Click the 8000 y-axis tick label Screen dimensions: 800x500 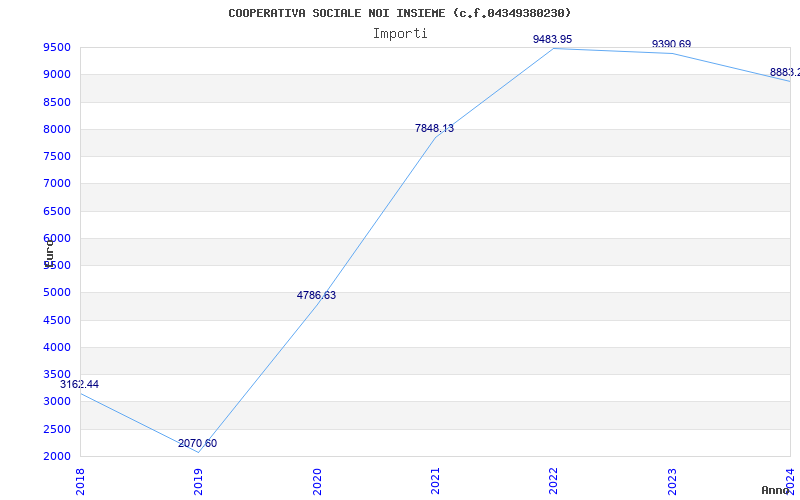(57, 130)
